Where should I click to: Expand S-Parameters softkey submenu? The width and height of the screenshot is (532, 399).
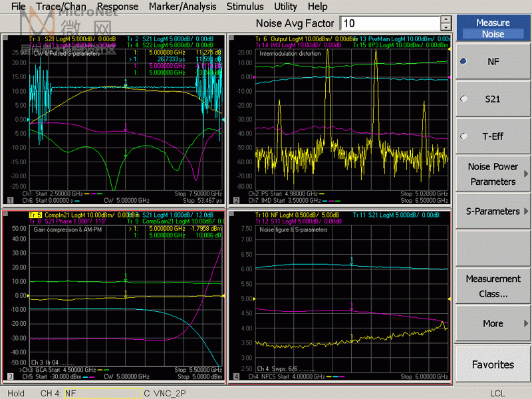pos(493,211)
